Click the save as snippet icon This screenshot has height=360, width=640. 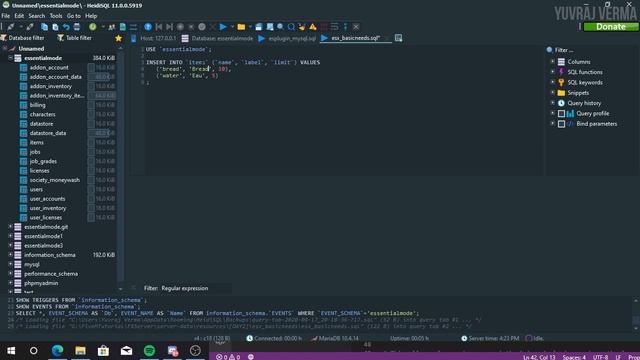pyautogui.click(x=269, y=27)
